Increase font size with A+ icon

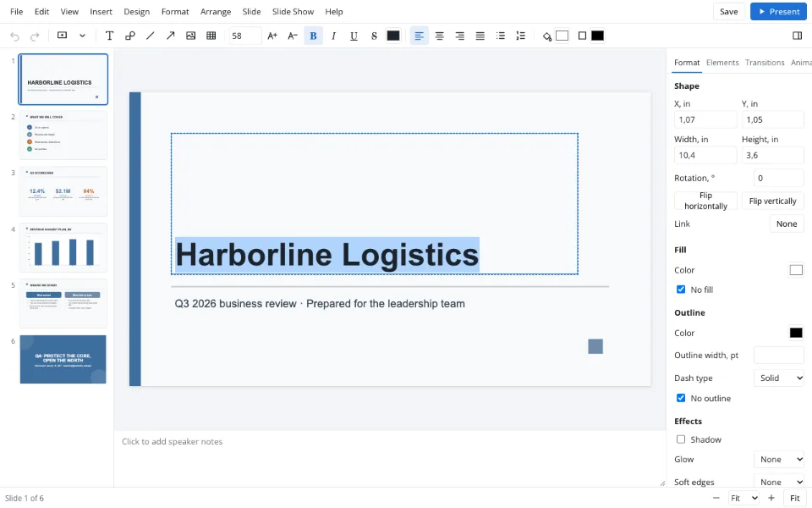click(x=272, y=36)
